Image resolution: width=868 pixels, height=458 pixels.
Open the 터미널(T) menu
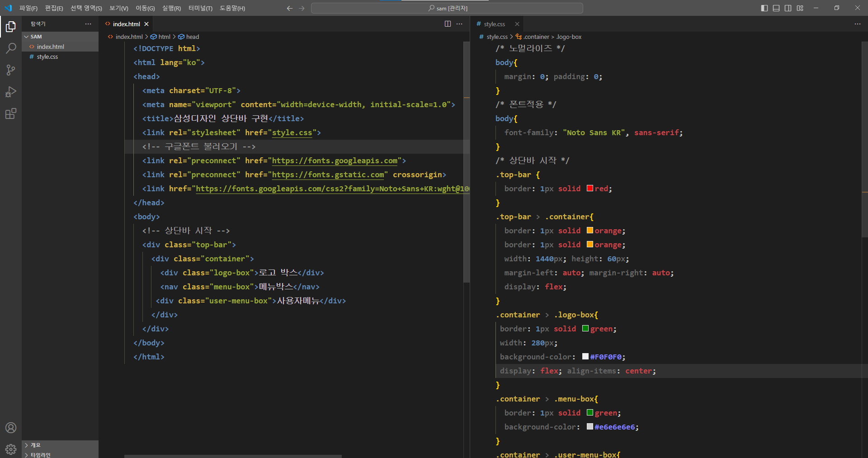point(200,8)
